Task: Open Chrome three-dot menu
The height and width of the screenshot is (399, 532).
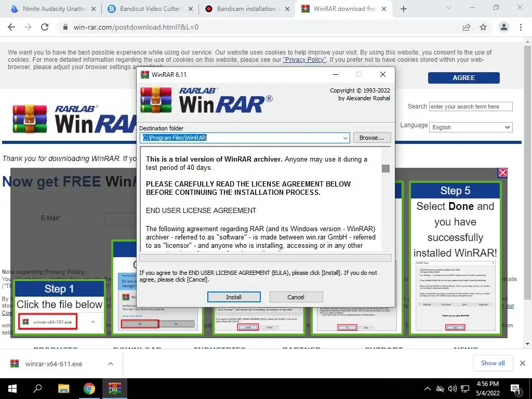Action: point(521,27)
